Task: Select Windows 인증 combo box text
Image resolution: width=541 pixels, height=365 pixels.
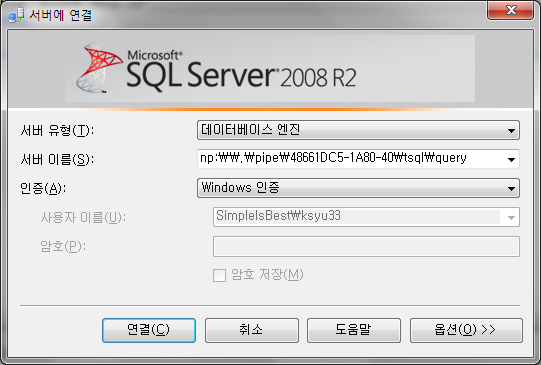Action: pos(240,188)
